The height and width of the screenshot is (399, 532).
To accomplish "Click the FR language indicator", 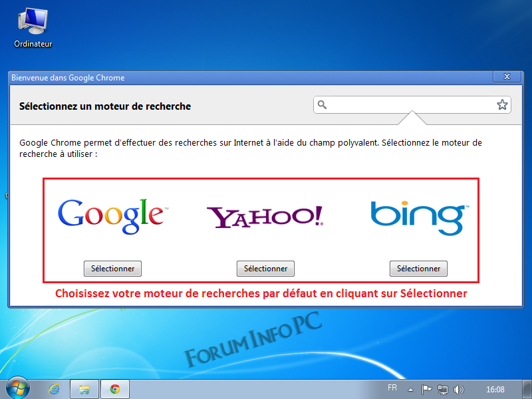I will click(x=392, y=388).
